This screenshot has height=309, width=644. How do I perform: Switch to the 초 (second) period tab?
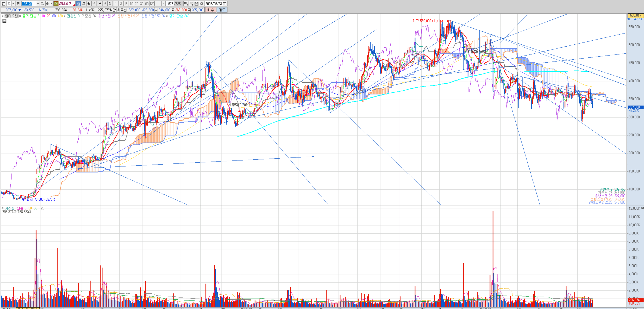[x=105, y=3]
